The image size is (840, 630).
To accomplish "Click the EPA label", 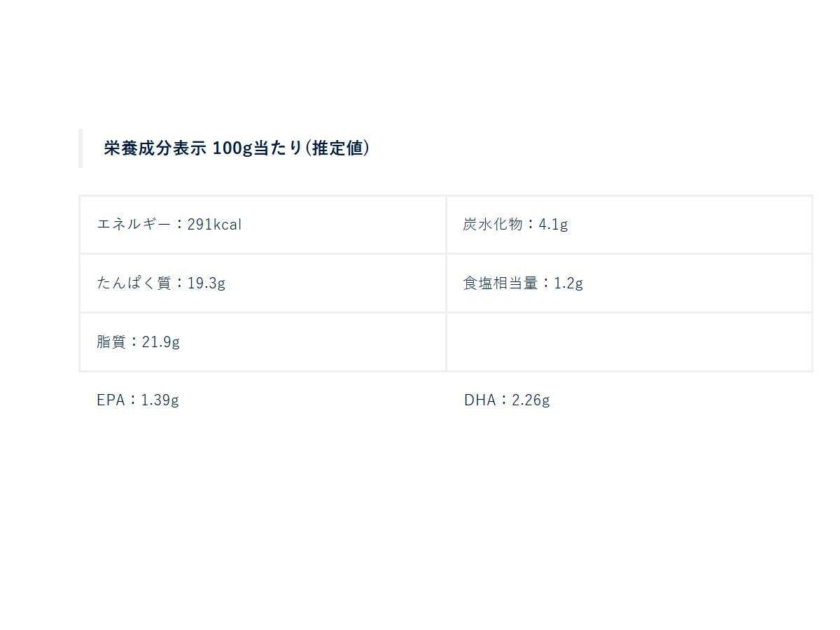I will tap(111, 400).
